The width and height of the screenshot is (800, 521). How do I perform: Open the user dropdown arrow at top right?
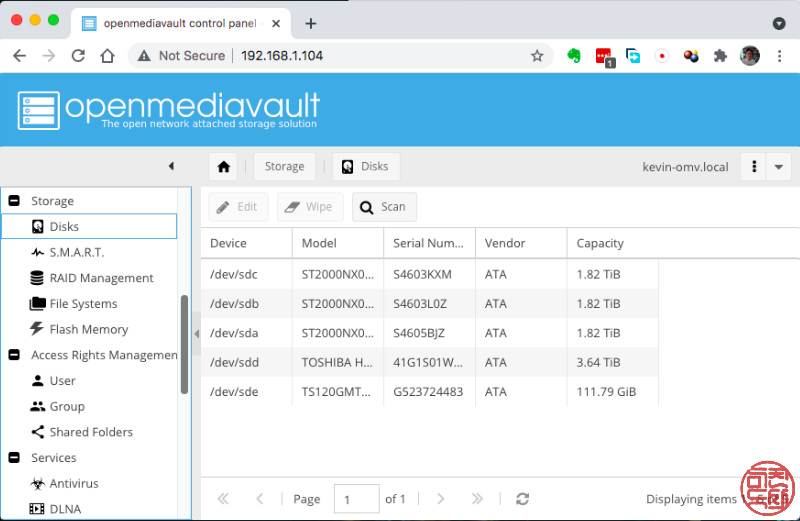click(779, 167)
